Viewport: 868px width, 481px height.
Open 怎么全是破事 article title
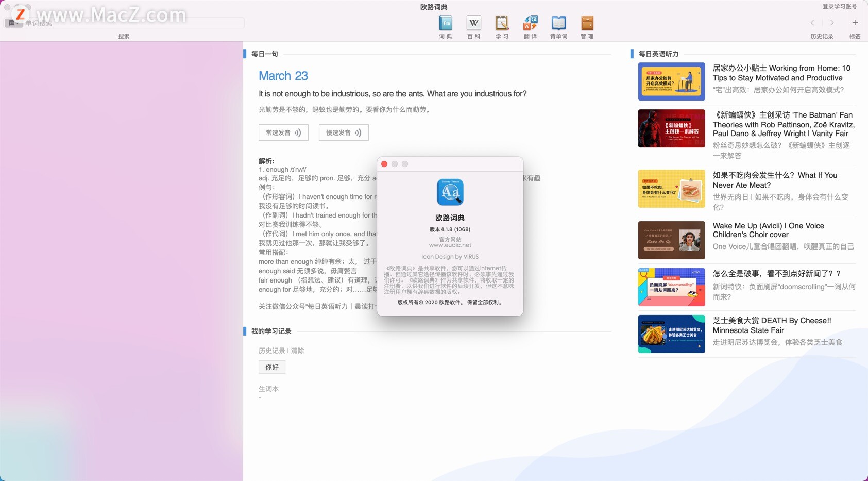click(777, 274)
